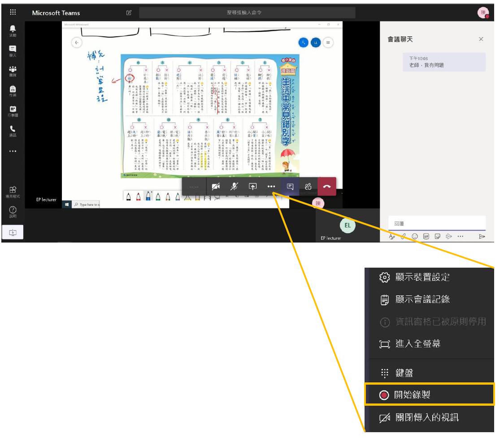Screen dimensions: 504x438
Task: Open Chat in the Teams sidebar
Action: click(x=13, y=51)
